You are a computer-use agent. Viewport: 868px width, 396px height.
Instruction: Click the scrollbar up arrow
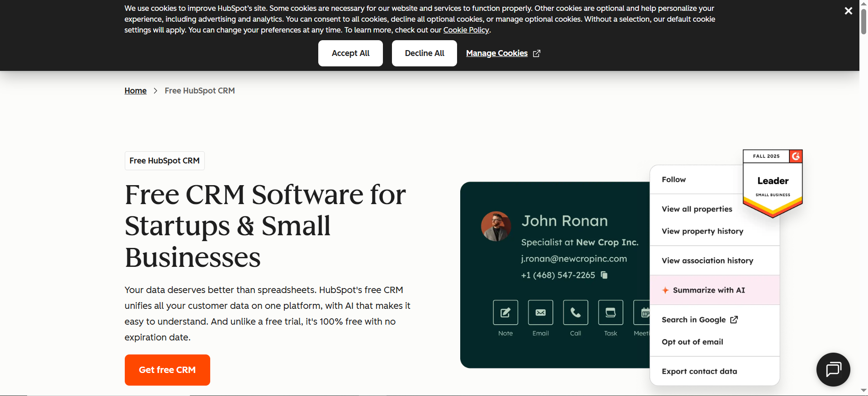(x=863, y=3)
